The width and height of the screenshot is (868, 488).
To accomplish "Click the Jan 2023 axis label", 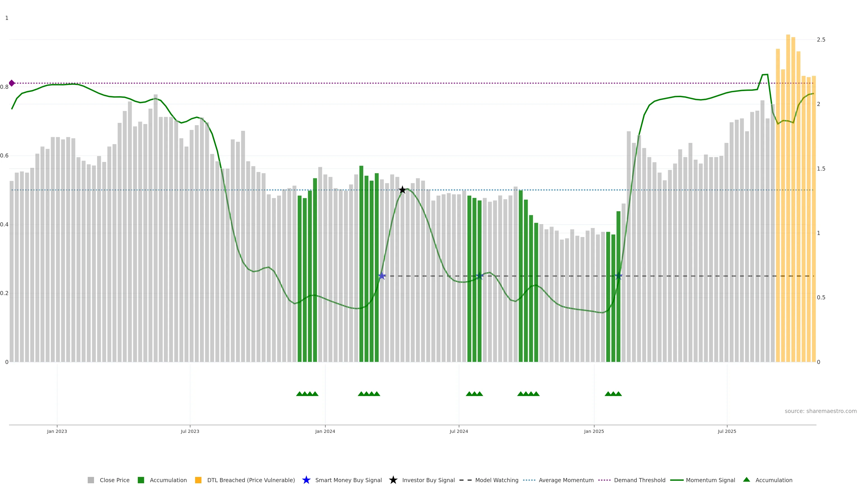I will [57, 431].
